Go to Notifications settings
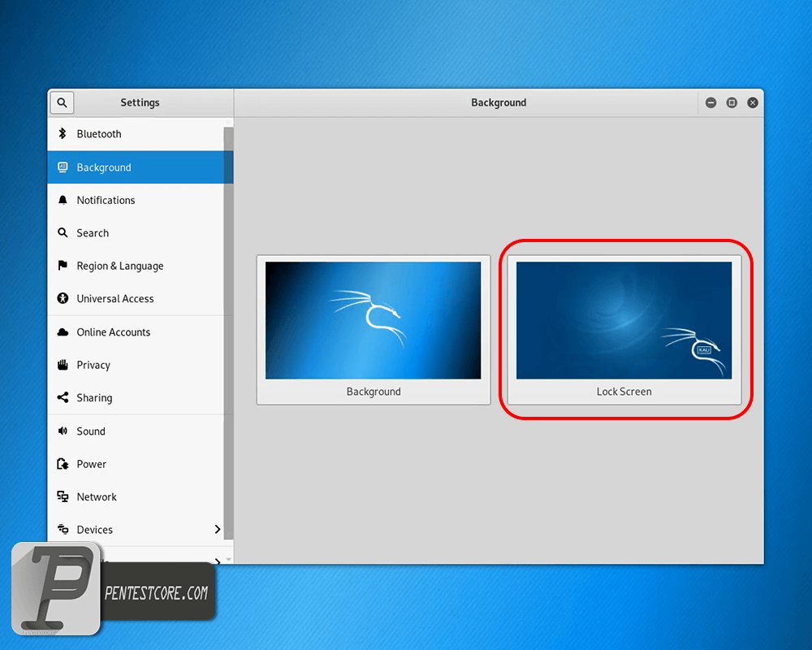812x650 pixels. (x=136, y=200)
